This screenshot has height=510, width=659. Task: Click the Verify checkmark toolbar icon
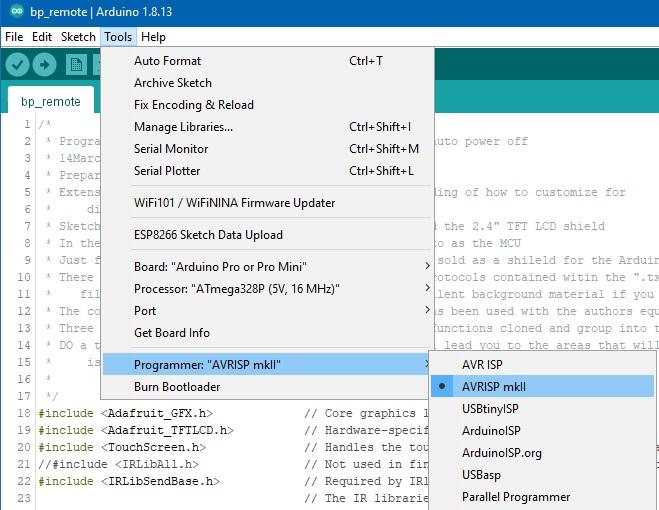pos(17,65)
